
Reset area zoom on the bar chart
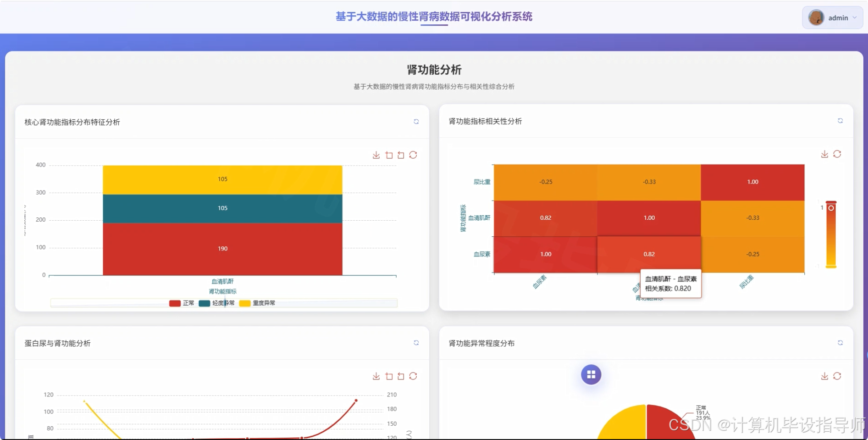401,155
